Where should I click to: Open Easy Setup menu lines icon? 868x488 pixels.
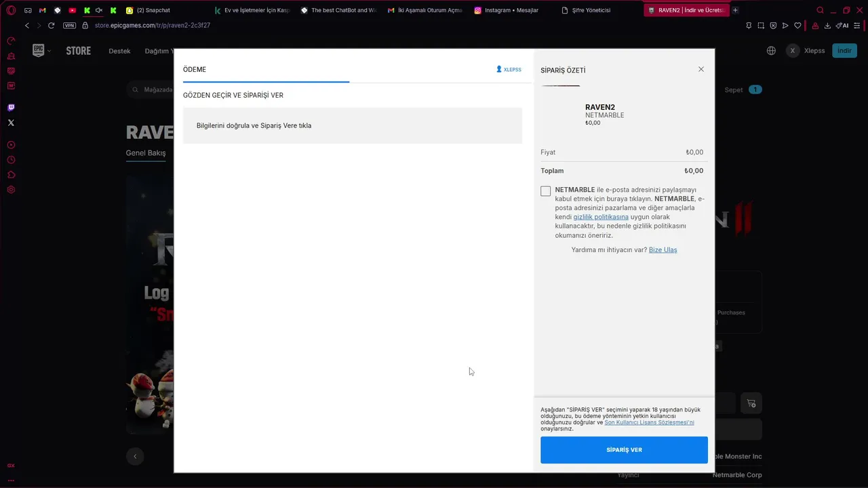point(858,25)
